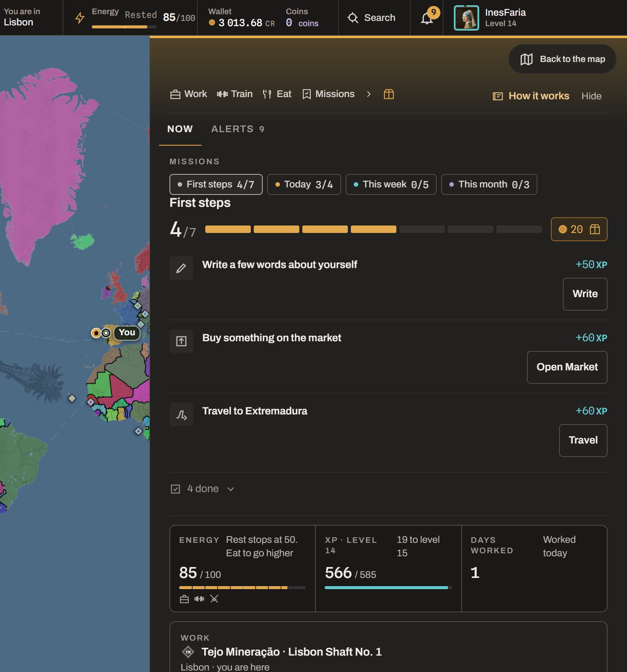The width and height of the screenshot is (627, 672).
Task: Click the home marker on the map
Action: click(x=96, y=333)
